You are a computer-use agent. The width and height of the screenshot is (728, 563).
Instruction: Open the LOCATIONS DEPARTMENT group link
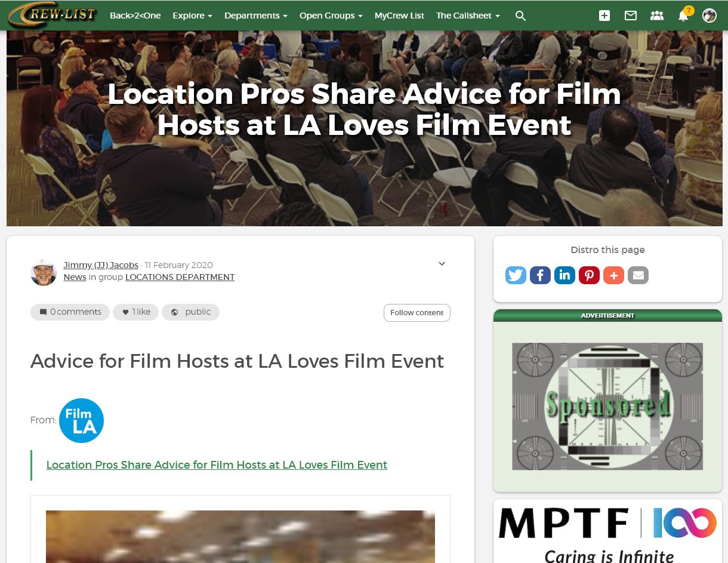[180, 277]
